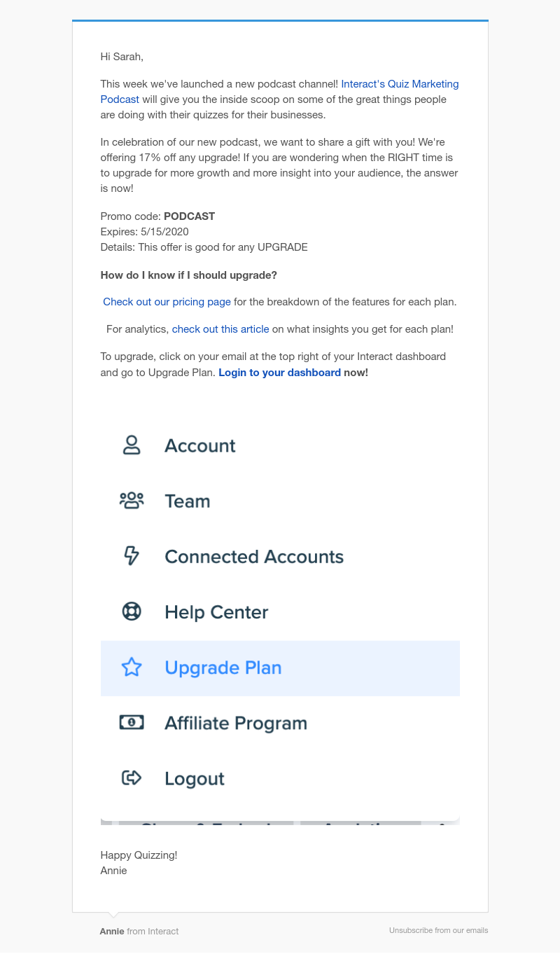Screen dimensions: 560x954
Task: Click Unsubscribe from our emails
Action: [439, 930]
